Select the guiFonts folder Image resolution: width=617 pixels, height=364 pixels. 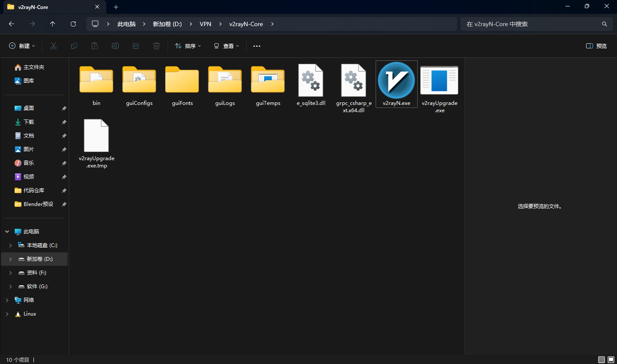point(182,85)
